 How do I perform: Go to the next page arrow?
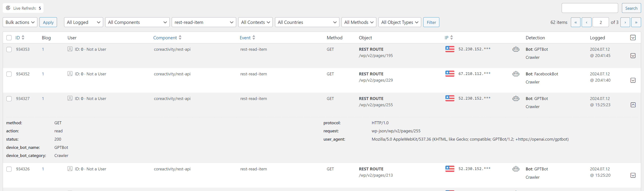[625, 22]
